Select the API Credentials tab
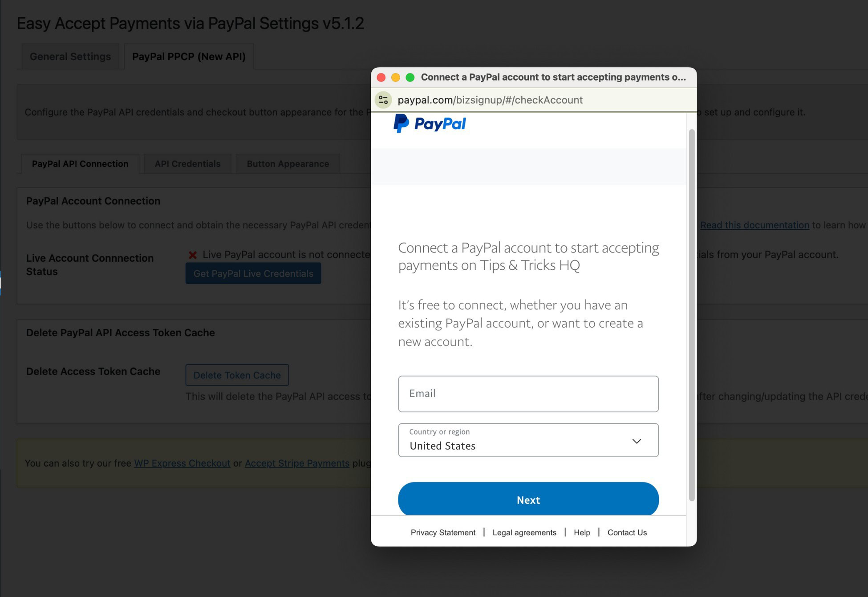This screenshot has width=868, height=597. click(187, 163)
